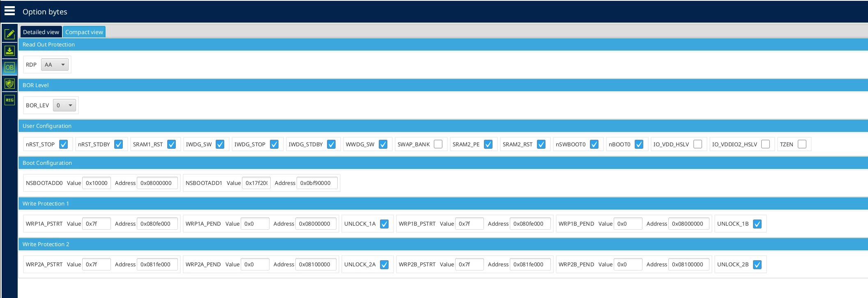Enable TZEN TrustZone checkbox

(802, 144)
